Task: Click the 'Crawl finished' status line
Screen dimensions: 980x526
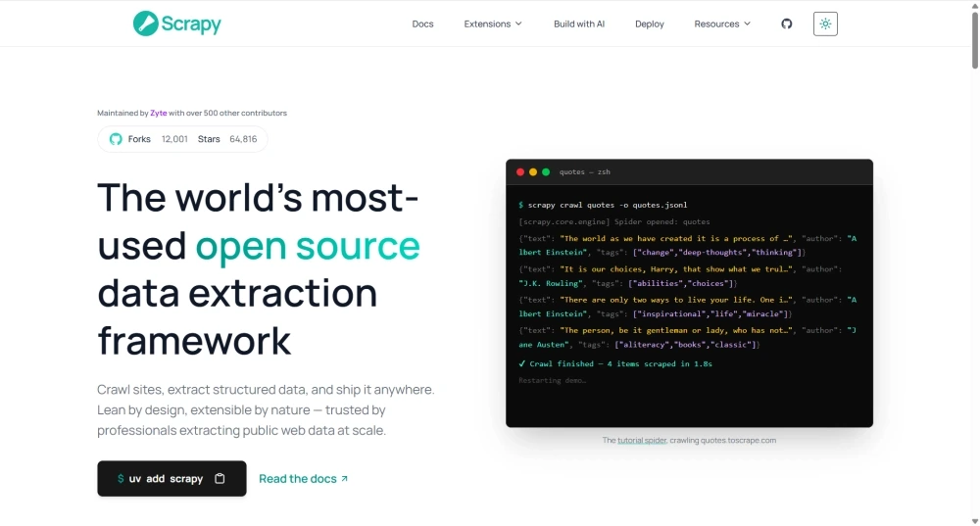Action: (x=615, y=363)
